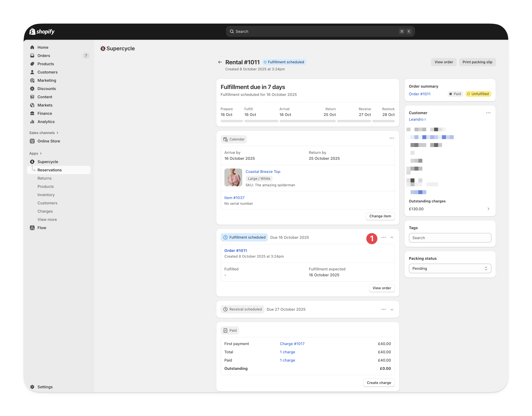Click the back arrow beside Rental #1011
This screenshot has height=416, width=532.
pyautogui.click(x=220, y=62)
